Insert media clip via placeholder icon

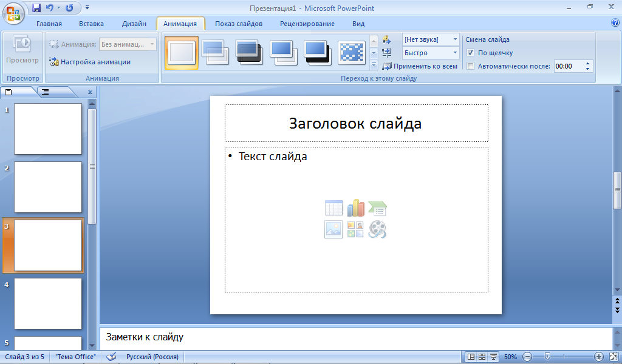click(x=377, y=229)
